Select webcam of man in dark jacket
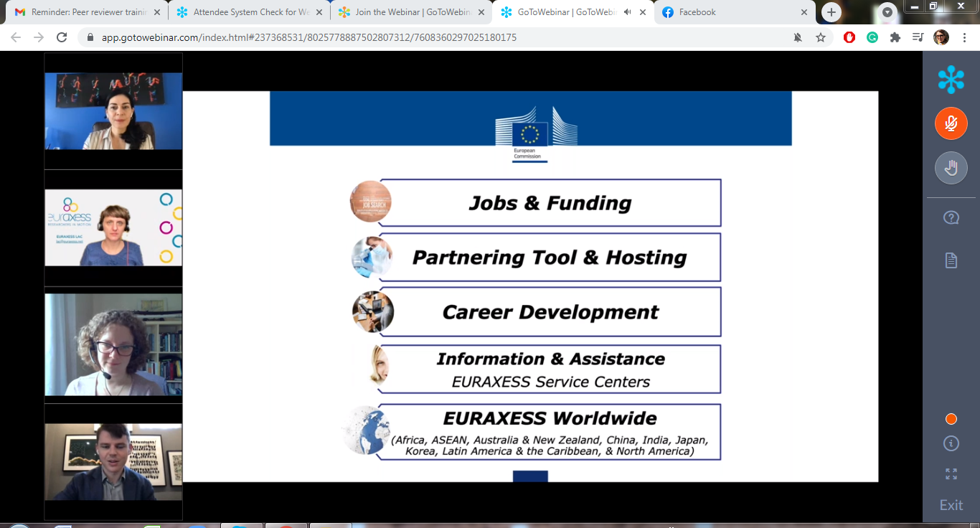 (x=113, y=461)
